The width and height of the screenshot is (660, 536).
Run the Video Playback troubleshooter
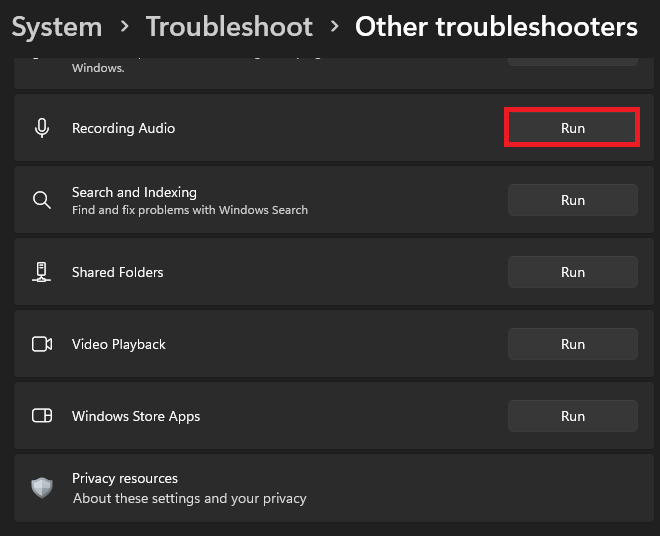tap(572, 344)
